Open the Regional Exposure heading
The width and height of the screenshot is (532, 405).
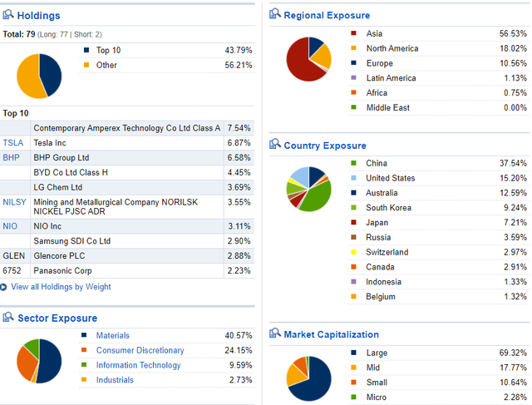(327, 15)
